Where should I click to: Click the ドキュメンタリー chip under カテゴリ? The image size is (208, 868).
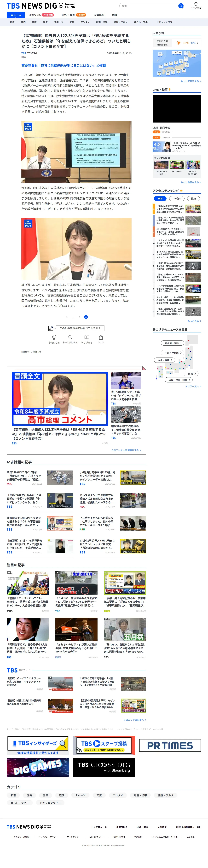[50, 803]
